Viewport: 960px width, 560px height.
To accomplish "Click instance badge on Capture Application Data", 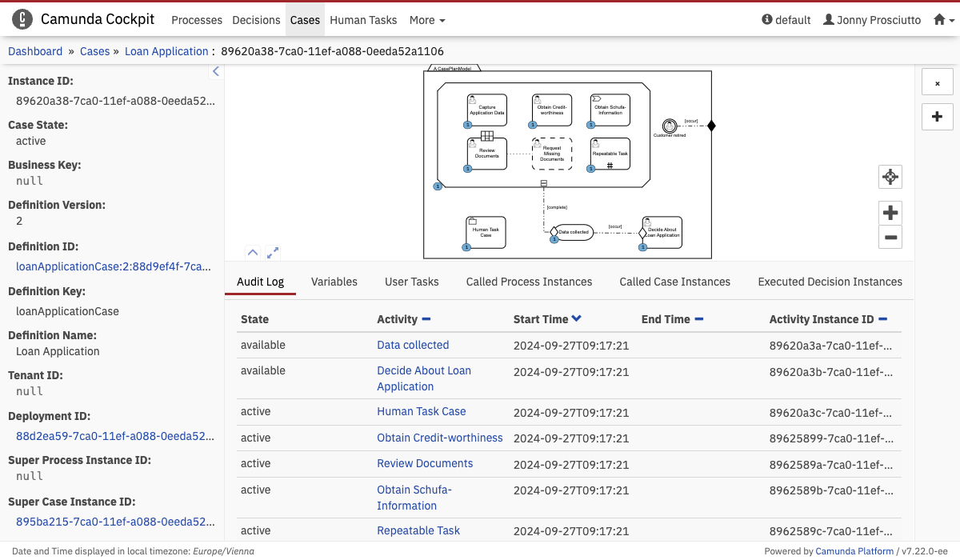I will (x=466, y=125).
